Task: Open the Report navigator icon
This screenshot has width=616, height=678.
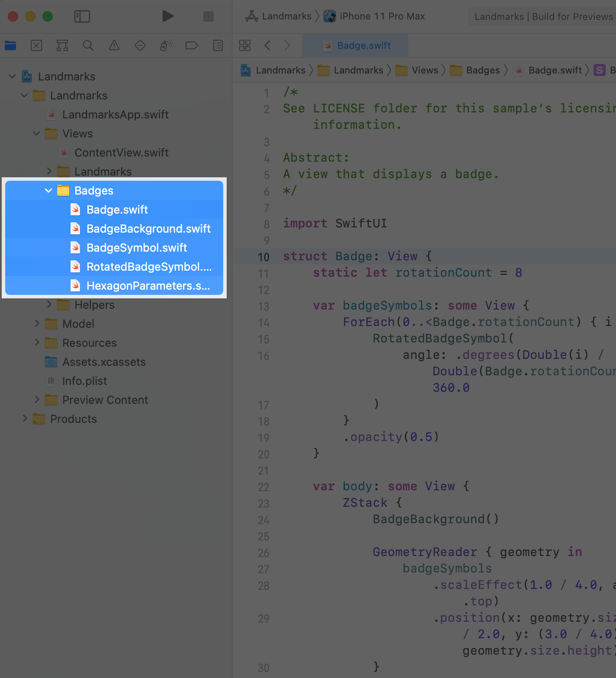Action: point(218,45)
